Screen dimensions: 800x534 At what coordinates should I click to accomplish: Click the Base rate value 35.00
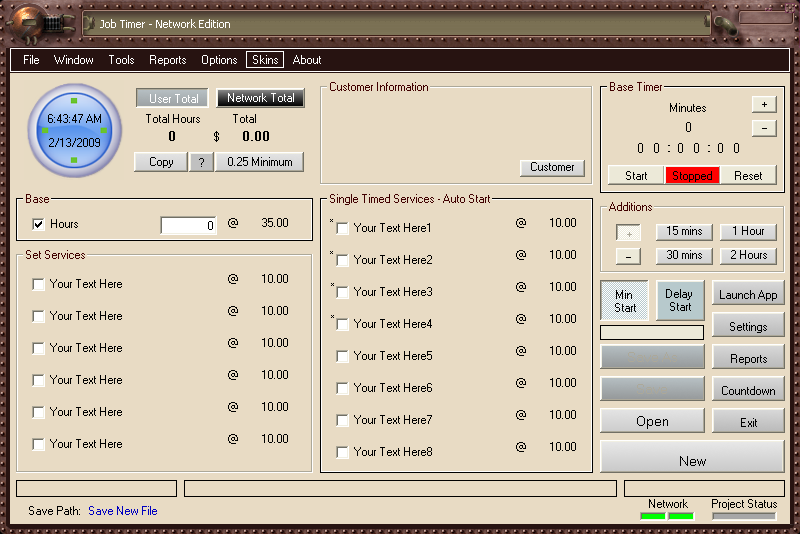pyautogui.click(x=274, y=223)
